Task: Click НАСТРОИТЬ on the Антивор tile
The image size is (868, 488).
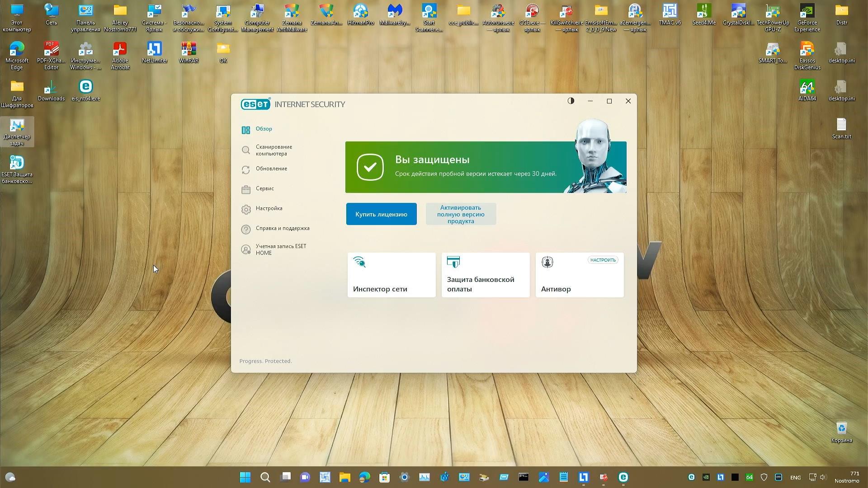Action: (603, 260)
